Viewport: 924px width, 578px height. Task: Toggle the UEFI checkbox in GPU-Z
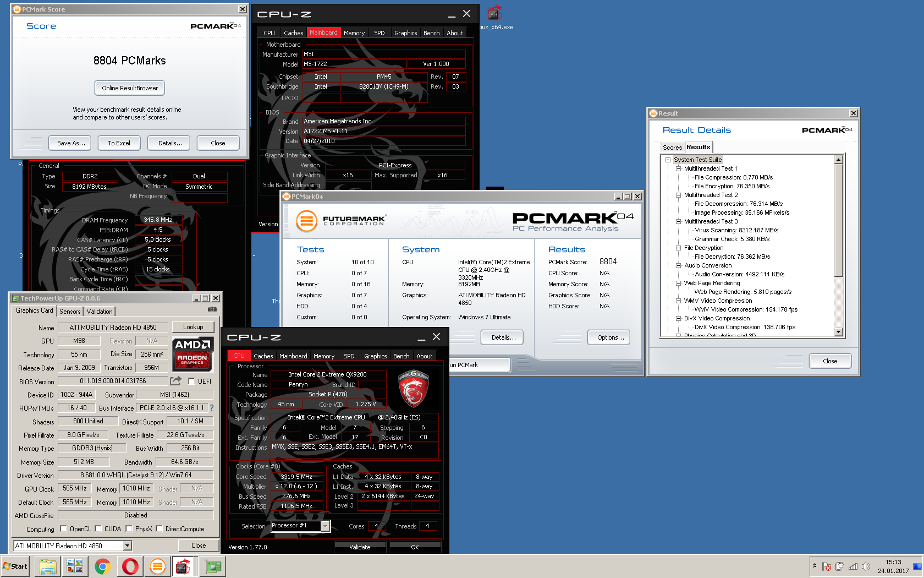click(191, 381)
